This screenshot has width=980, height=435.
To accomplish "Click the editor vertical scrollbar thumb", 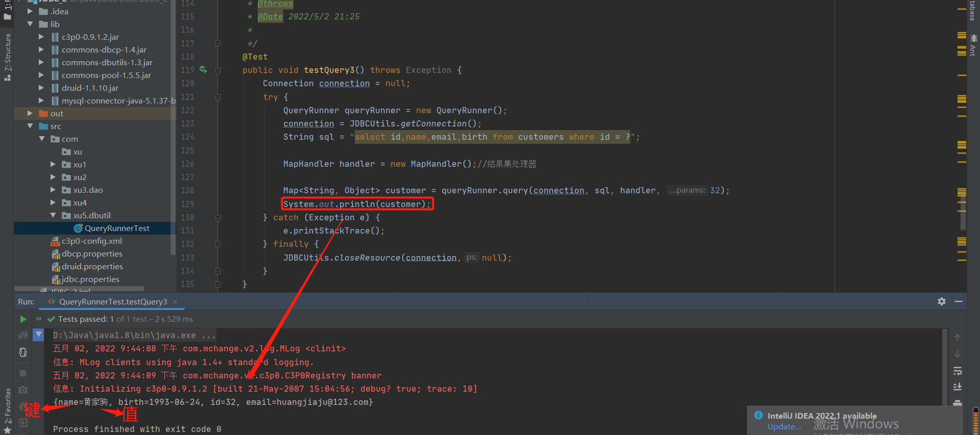I will 963,211.
